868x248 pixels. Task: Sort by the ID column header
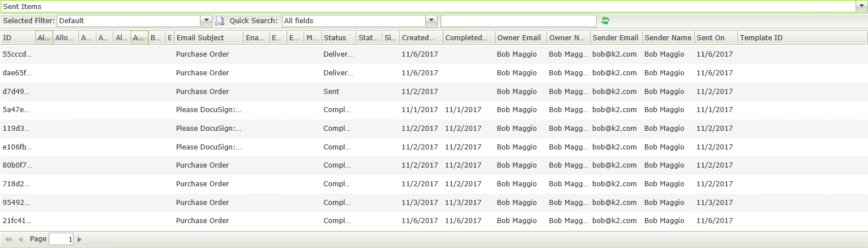pyautogui.click(x=7, y=38)
